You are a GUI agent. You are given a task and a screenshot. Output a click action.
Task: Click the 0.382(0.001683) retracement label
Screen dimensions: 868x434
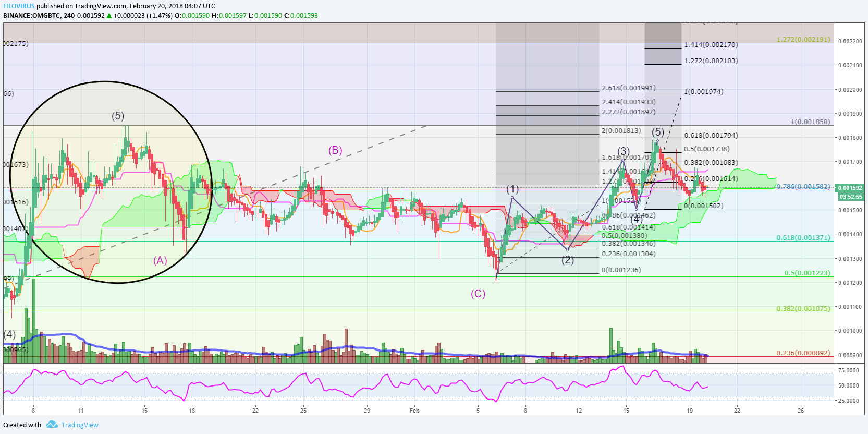[x=711, y=162]
